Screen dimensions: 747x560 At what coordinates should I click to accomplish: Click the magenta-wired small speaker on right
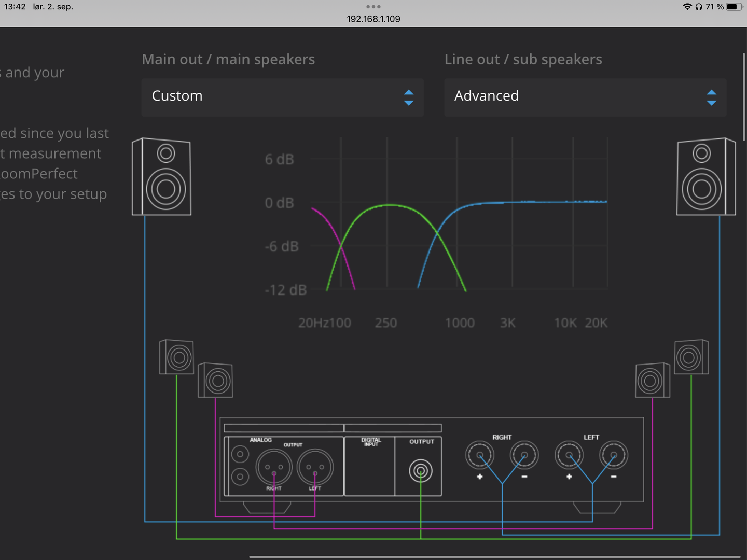tap(653, 380)
